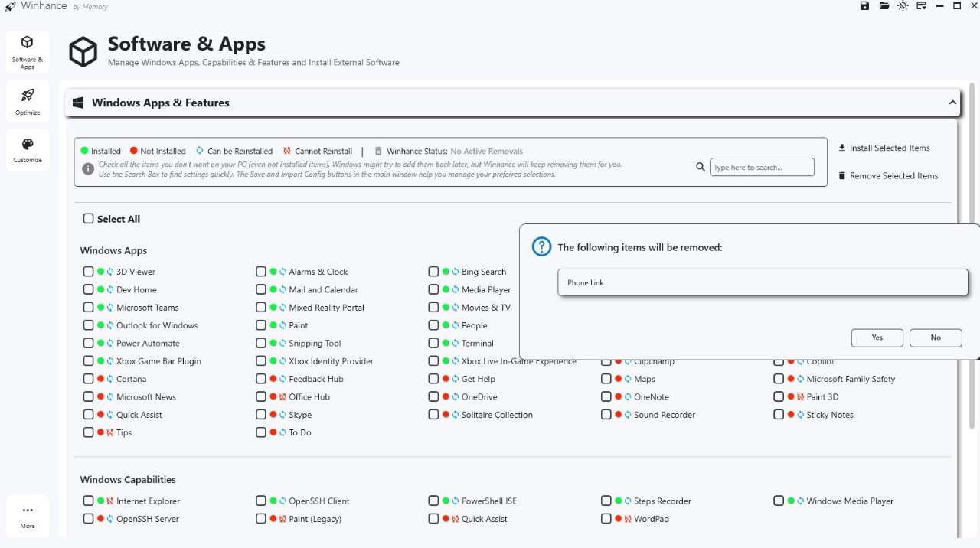
Task: Cancel removal with No button
Action: point(936,338)
